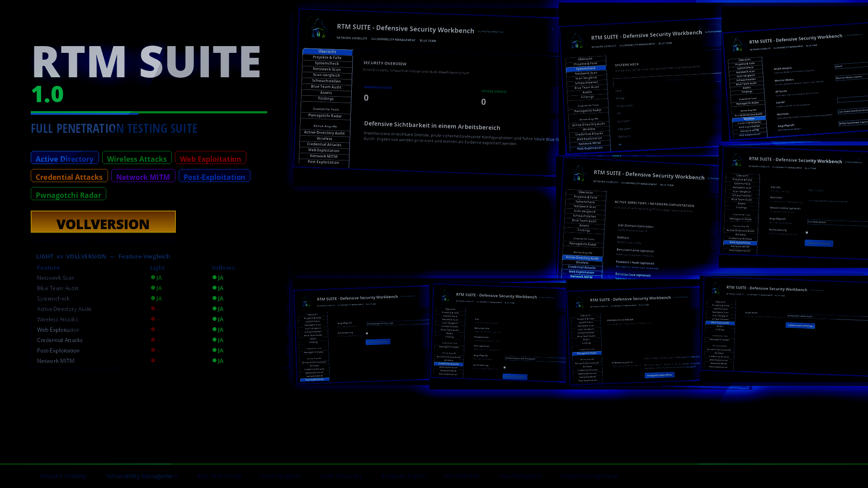868x488 pixels.
Task: Click highlighted 'Wireless' in Wireless screenshot sidebar
Action: tap(749, 119)
